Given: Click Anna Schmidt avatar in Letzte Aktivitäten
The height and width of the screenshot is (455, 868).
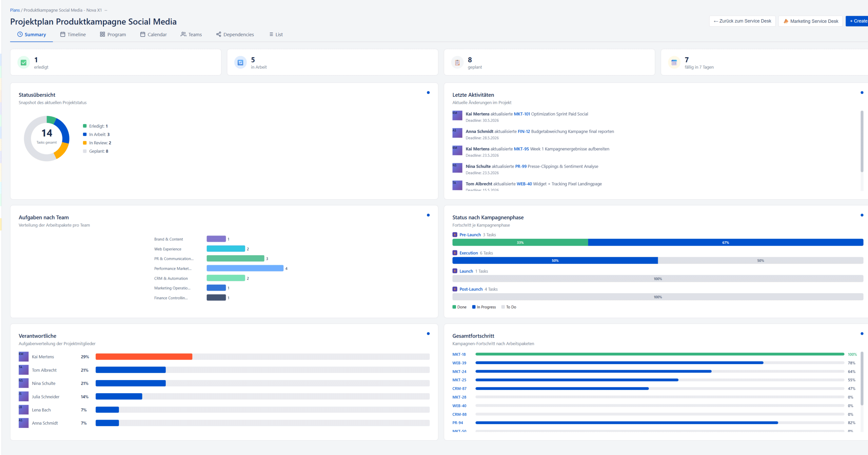Looking at the screenshot, I should [457, 133].
